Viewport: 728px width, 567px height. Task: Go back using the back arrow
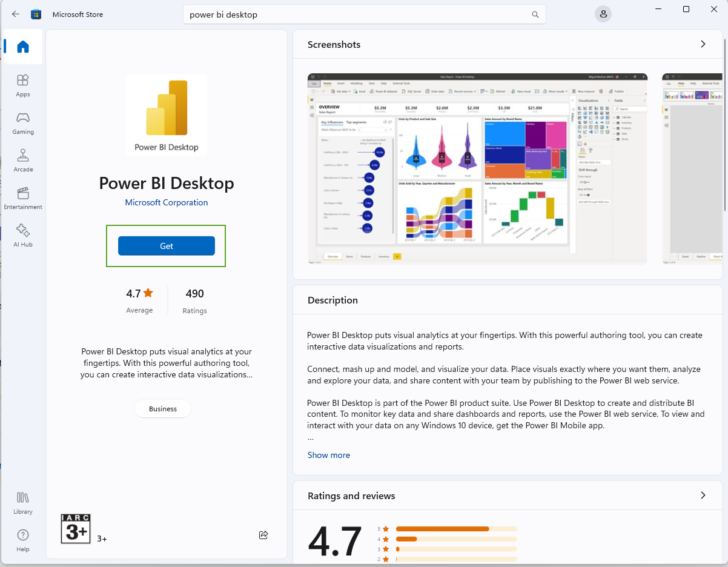tap(16, 15)
